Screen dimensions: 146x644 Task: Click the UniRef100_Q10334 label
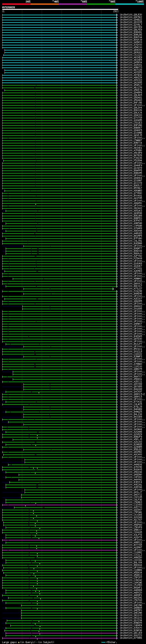tap(131, 620)
